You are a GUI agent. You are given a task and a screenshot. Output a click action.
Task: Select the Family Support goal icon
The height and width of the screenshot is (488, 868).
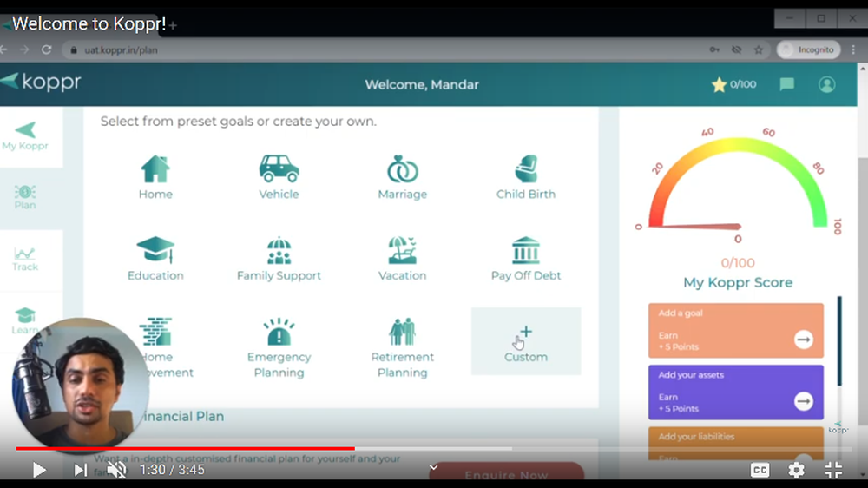click(x=279, y=250)
